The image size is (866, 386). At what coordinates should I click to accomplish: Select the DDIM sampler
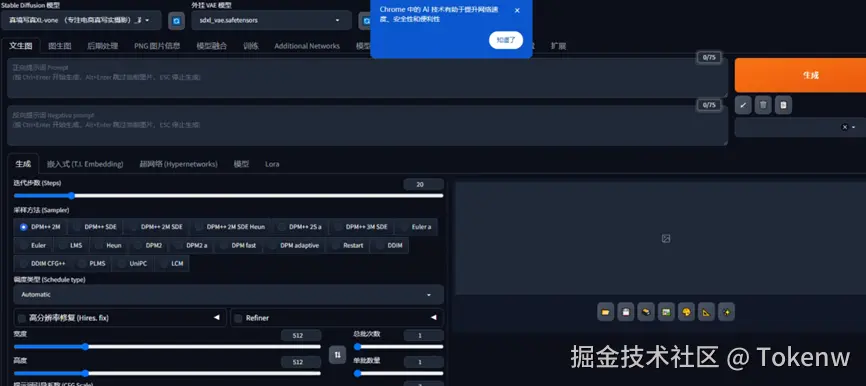[389, 245]
